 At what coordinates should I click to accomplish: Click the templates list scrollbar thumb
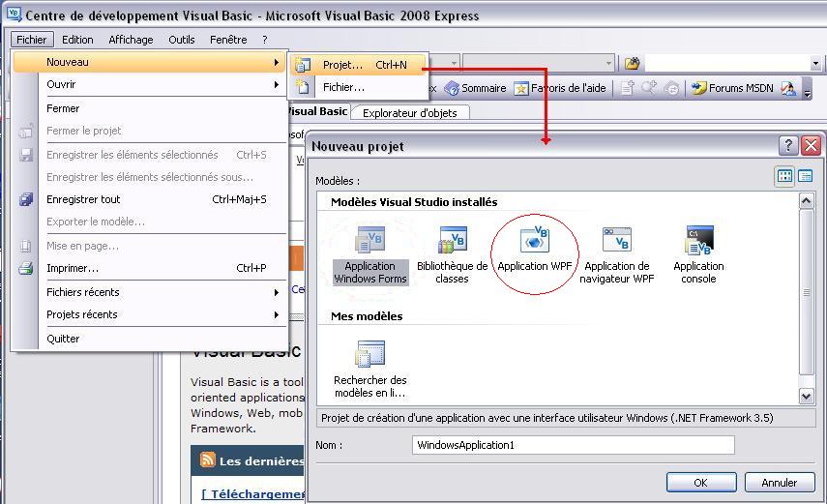(806, 292)
